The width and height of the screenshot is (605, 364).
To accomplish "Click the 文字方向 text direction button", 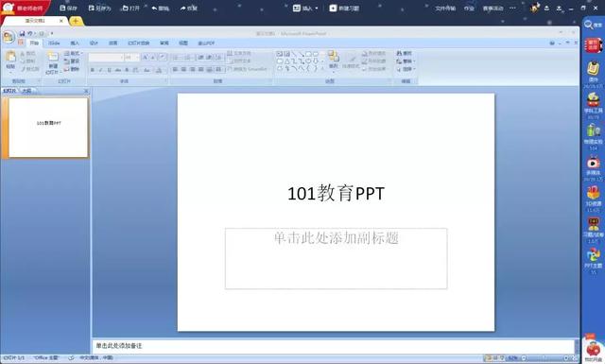I will [x=239, y=53].
